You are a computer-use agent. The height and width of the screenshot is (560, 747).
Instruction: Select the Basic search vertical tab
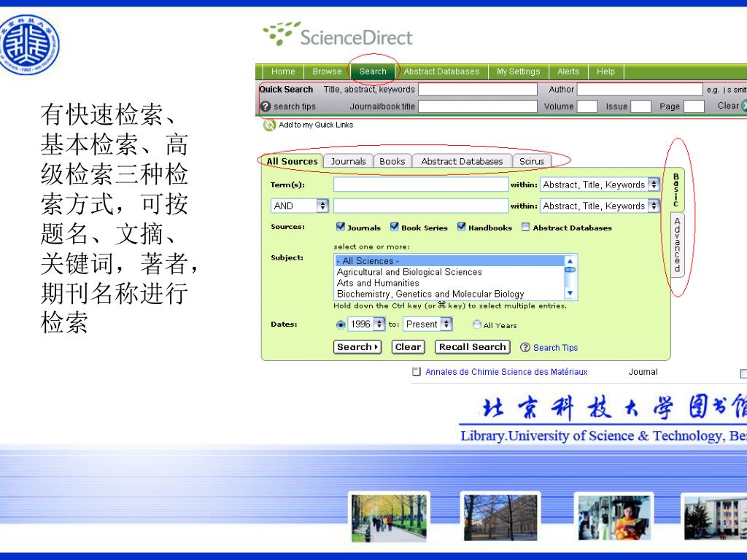[x=676, y=190]
